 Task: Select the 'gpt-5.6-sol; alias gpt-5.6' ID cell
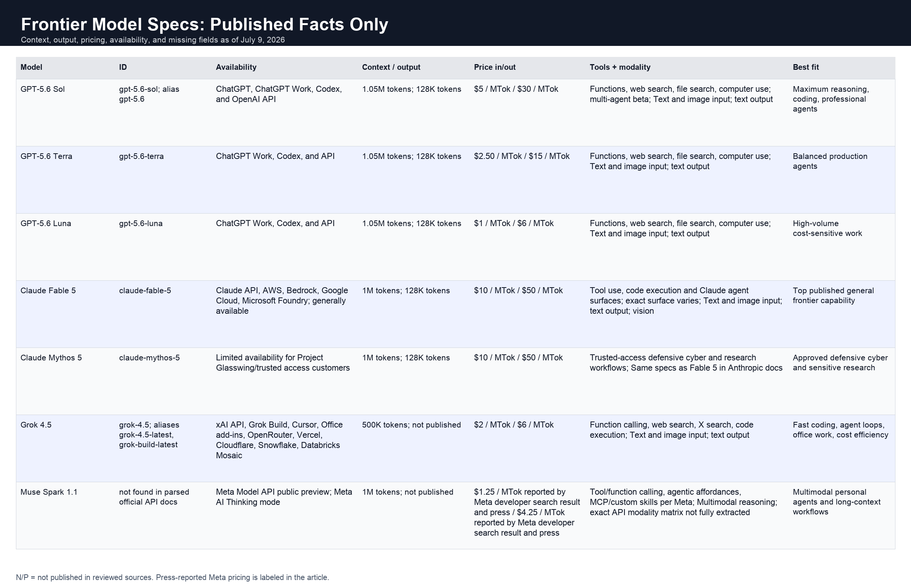(x=149, y=94)
